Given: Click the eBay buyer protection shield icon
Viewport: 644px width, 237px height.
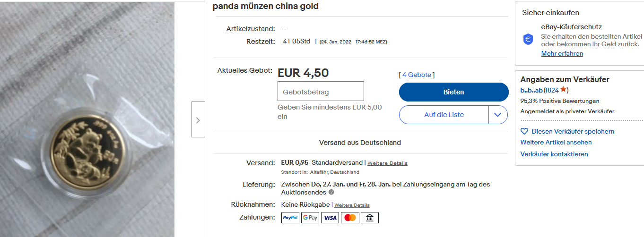Looking at the screenshot, I should [x=528, y=39].
